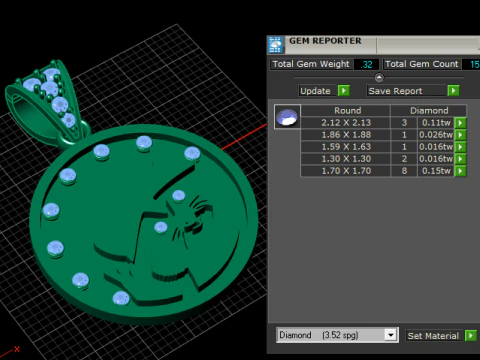Image resolution: width=480 pixels, height=360 pixels.
Task: Click the quantity 8 cell
Action: [x=404, y=171]
